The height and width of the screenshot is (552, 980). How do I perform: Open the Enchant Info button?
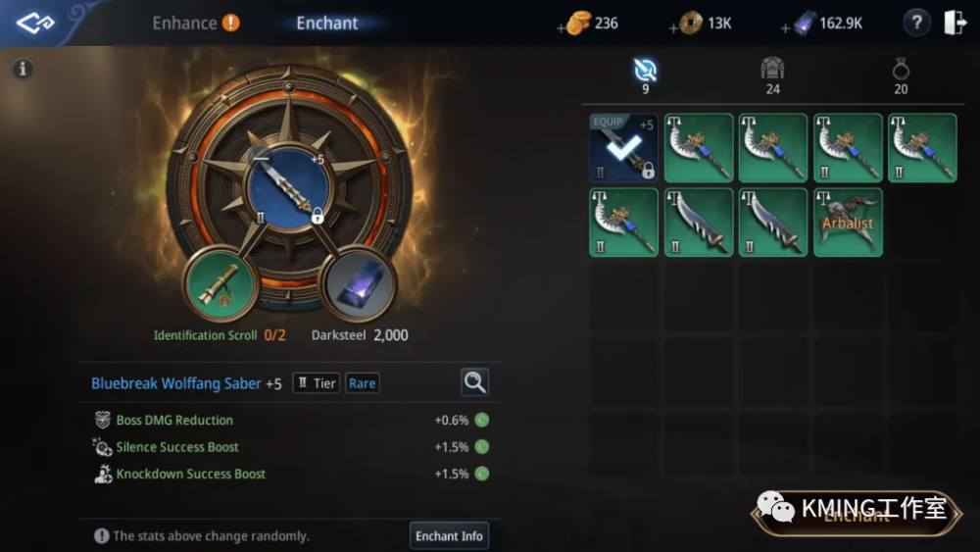[x=449, y=535]
